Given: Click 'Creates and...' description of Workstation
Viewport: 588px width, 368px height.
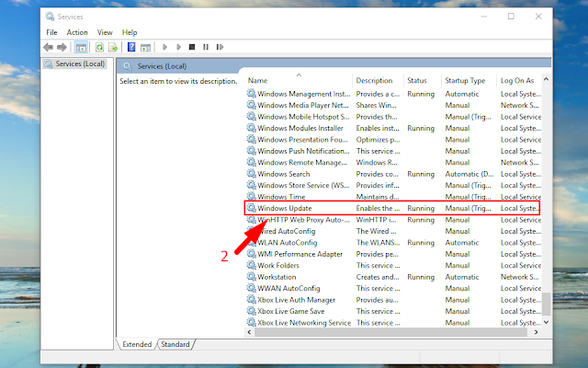Looking at the screenshot, I should [x=378, y=277].
